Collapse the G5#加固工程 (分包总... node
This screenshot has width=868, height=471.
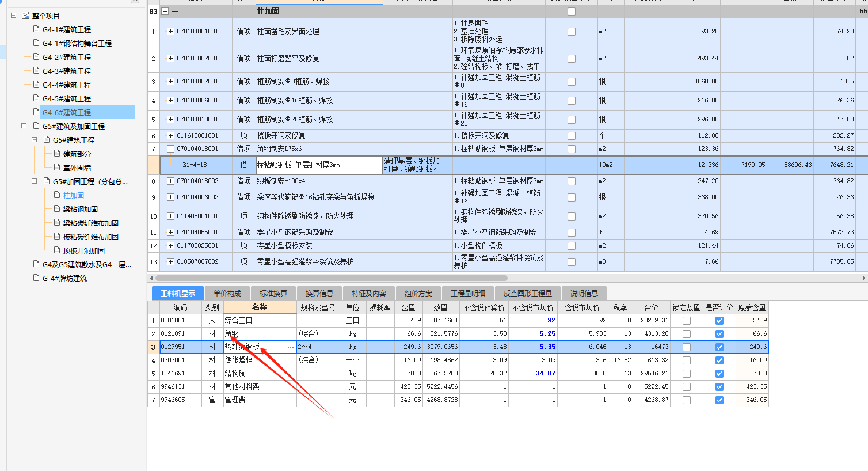34,181
